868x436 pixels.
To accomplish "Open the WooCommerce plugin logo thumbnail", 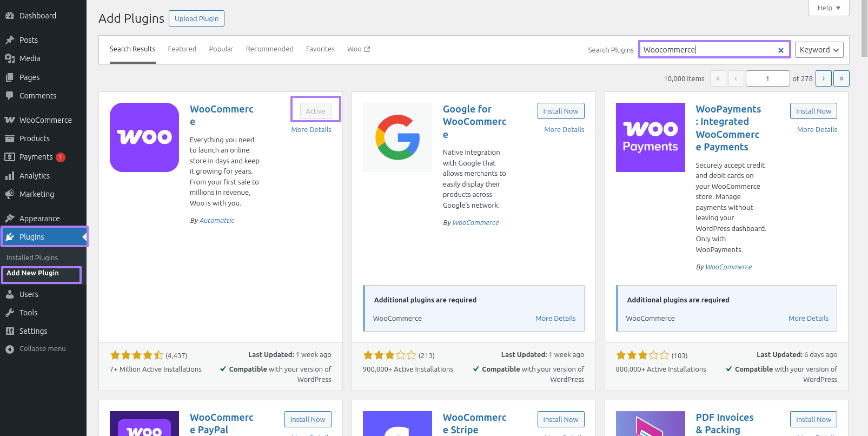I will (x=144, y=137).
